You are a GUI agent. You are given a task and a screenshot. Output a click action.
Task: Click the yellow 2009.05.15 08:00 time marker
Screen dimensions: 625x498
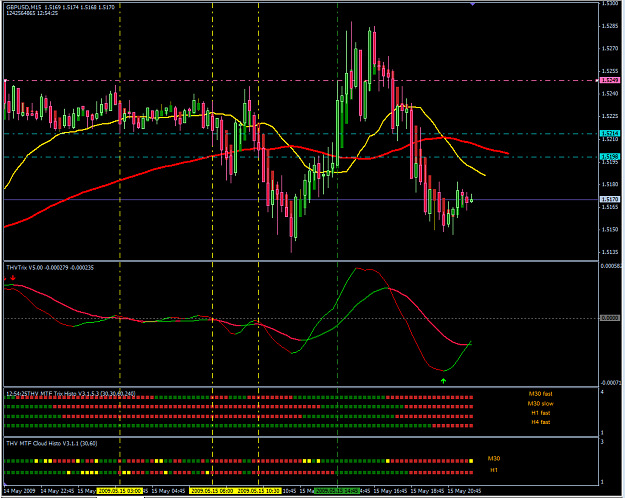tap(212, 491)
